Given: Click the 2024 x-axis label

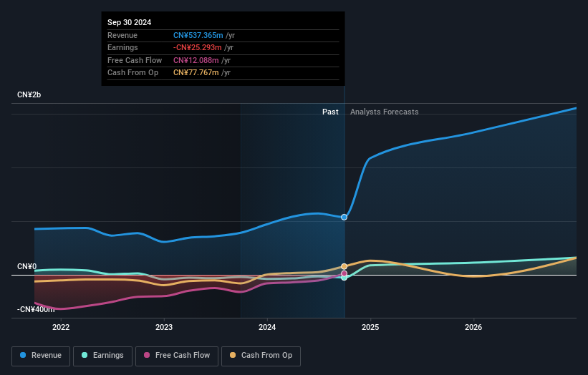Looking at the screenshot, I should (267, 327).
